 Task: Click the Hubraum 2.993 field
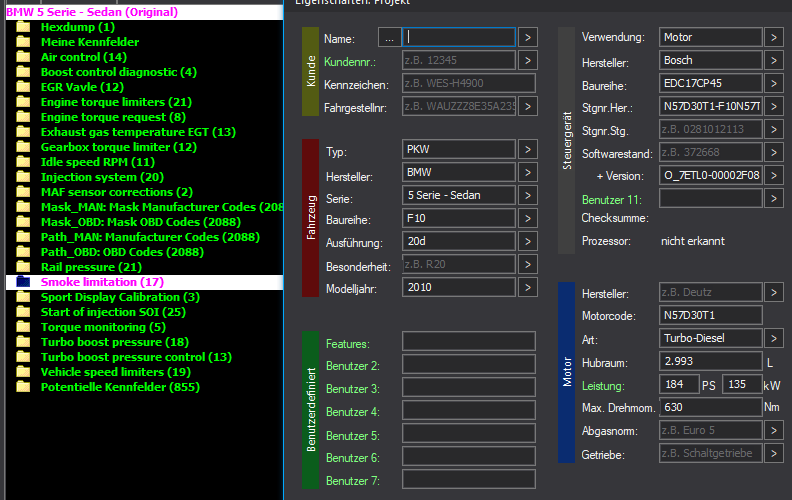[711, 361]
